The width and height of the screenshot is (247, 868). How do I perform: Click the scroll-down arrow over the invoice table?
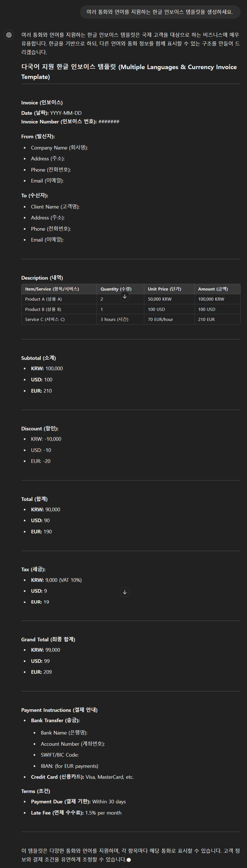tap(125, 296)
